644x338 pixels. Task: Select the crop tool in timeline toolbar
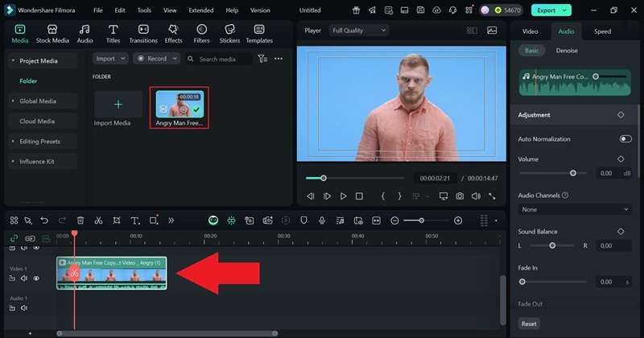(x=117, y=221)
